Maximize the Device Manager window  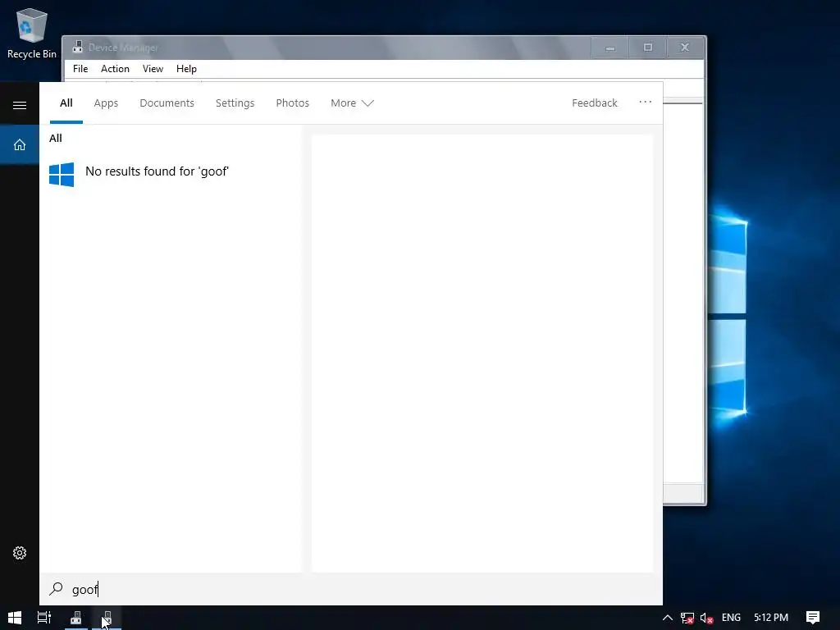coord(648,48)
